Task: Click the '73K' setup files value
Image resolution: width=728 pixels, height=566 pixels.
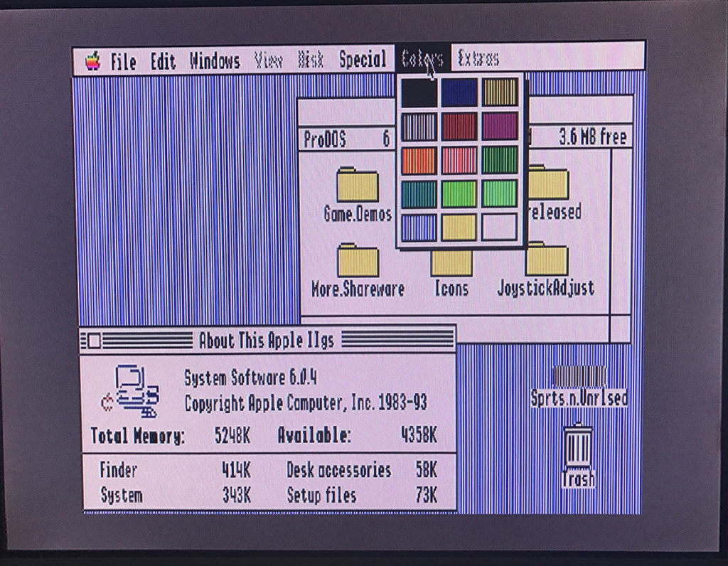Action: [x=427, y=494]
